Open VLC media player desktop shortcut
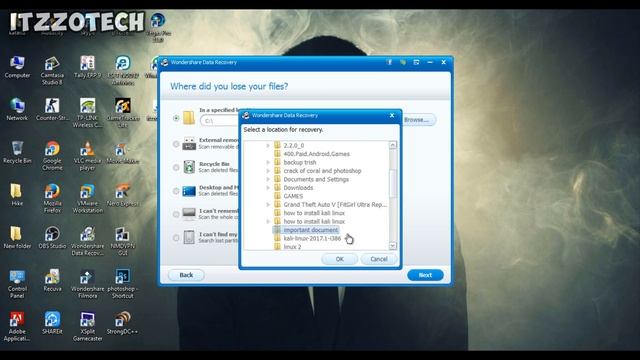The height and width of the screenshot is (360, 640). 87,156
